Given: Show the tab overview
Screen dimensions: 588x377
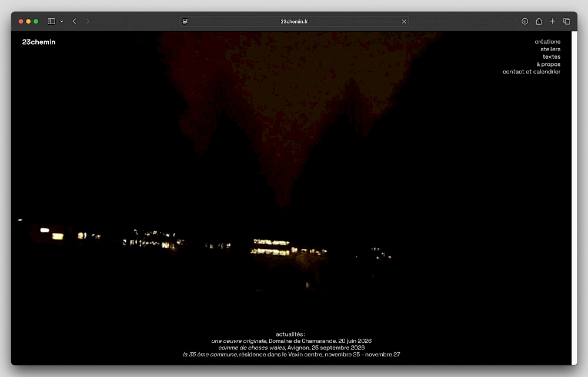Looking at the screenshot, I should coord(567,21).
